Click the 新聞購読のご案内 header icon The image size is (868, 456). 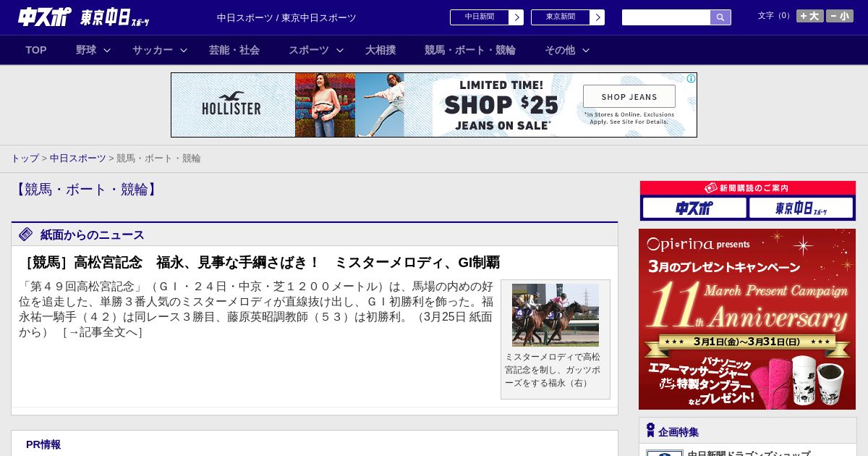tap(711, 188)
